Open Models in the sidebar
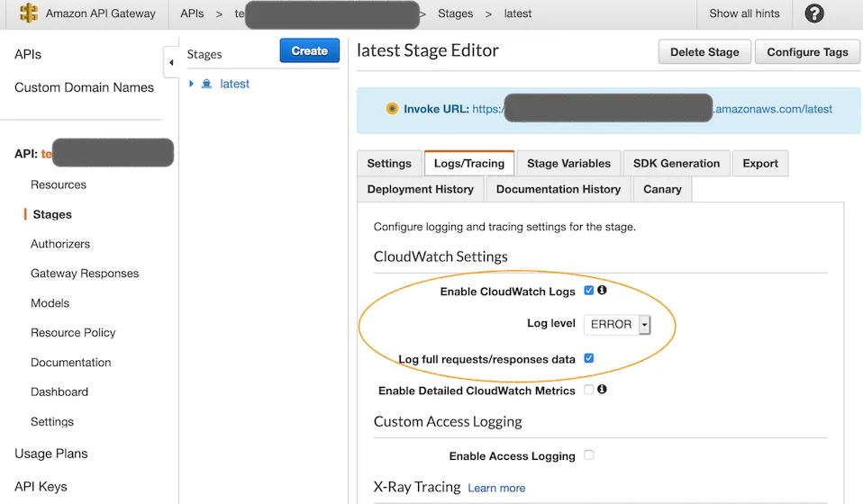The height and width of the screenshot is (504, 863). tap(50, 303)
